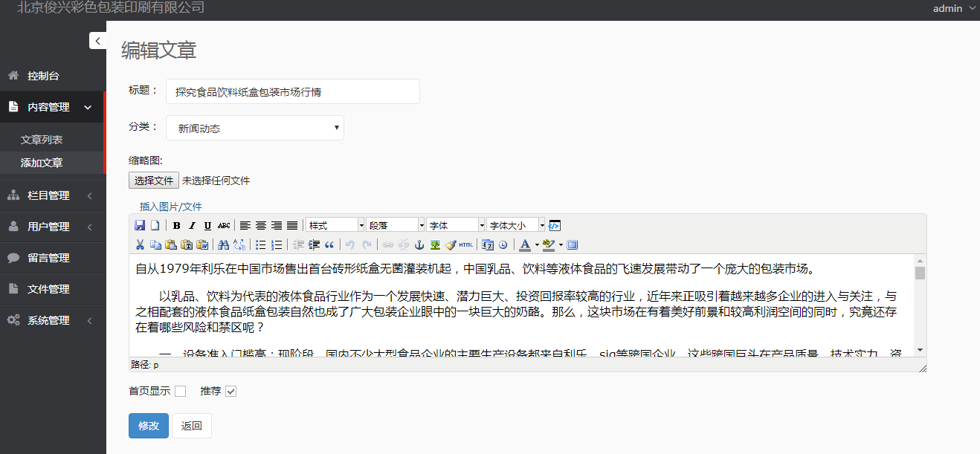980x454 pixels.
Task: Click paste from Word icon
Action: pyautogui.click(x=202, y=244)
